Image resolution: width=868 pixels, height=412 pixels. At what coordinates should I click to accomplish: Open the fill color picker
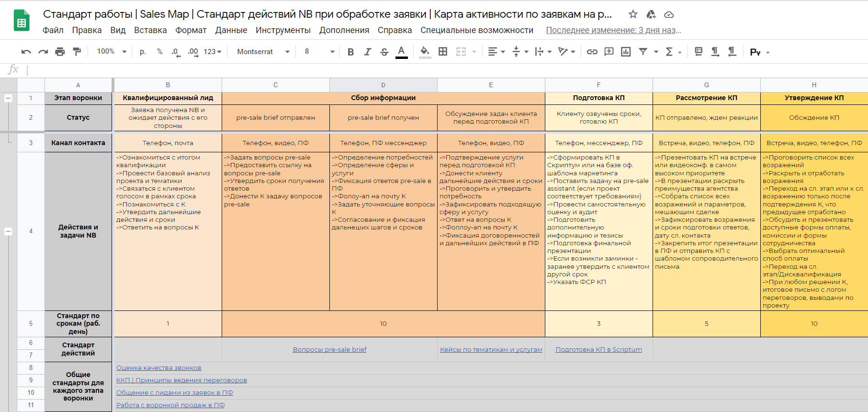coord(424,52)
